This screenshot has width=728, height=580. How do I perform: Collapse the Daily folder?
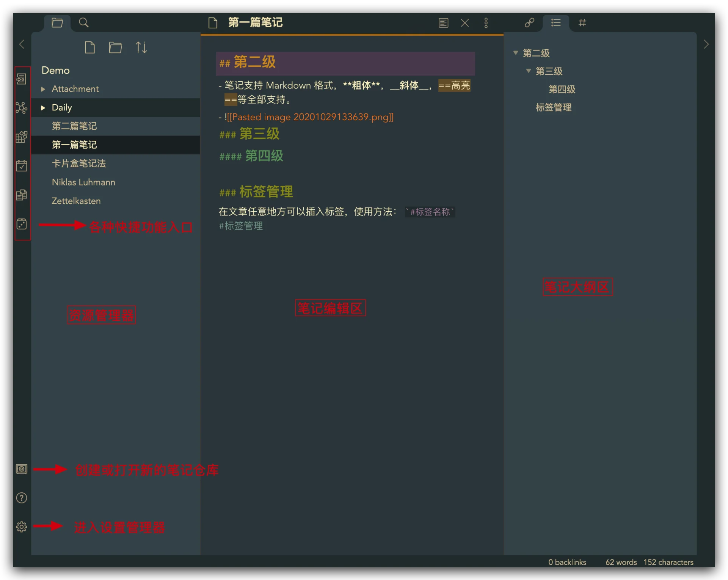[42, 107]
